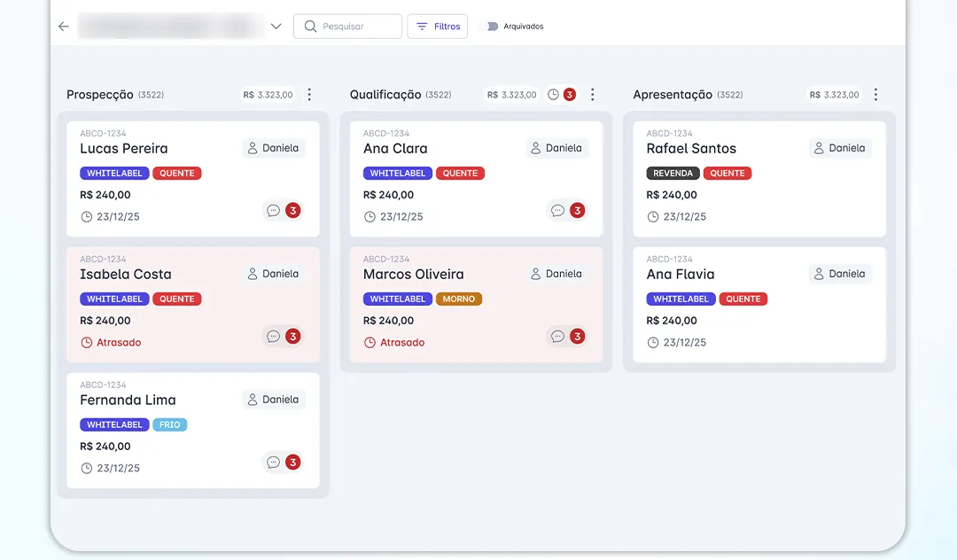Open the Marcos Oliveira card
This screenshot has height=560, width=957.
[476, 305]
